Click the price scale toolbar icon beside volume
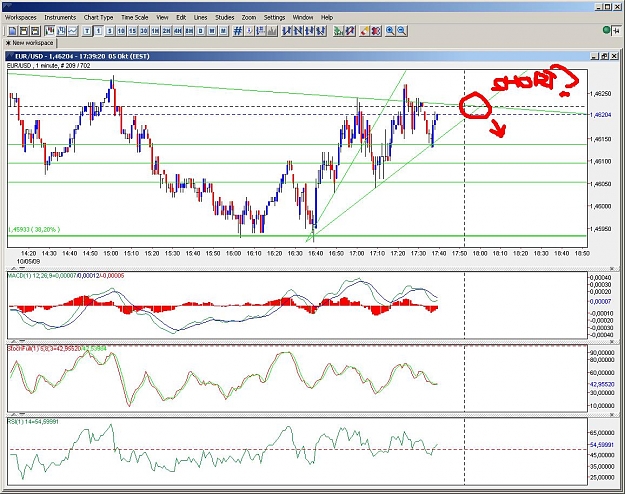 pyautogui.click(x=261, y=31)
